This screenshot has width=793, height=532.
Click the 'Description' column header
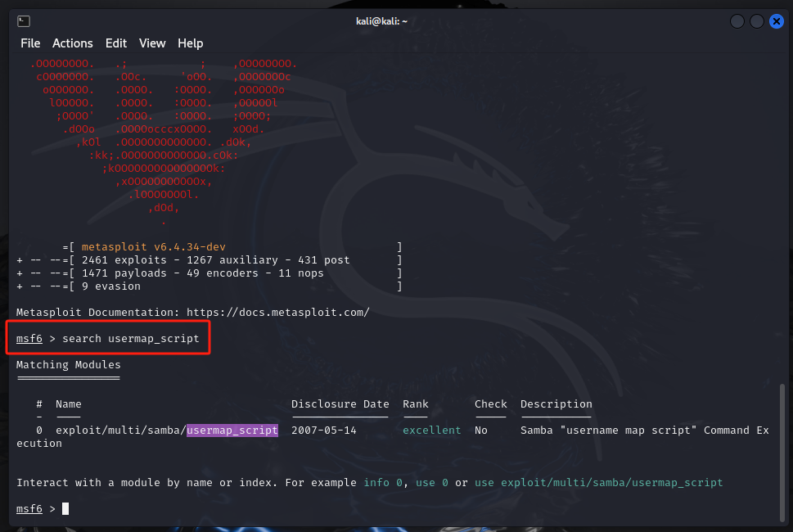(x=556, y=404)
